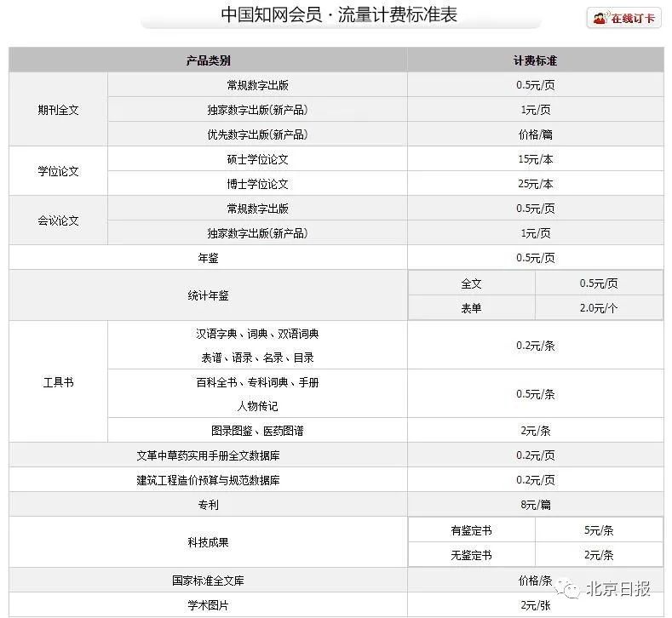Viewport: 672px width, 618px height.
Task: Click the 学术图片 row label
Action: [x=208, y=605]
